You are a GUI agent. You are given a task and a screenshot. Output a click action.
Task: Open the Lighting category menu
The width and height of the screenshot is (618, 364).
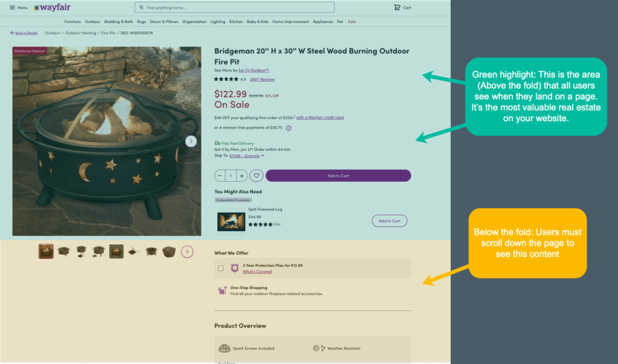[x=218, y=22]
